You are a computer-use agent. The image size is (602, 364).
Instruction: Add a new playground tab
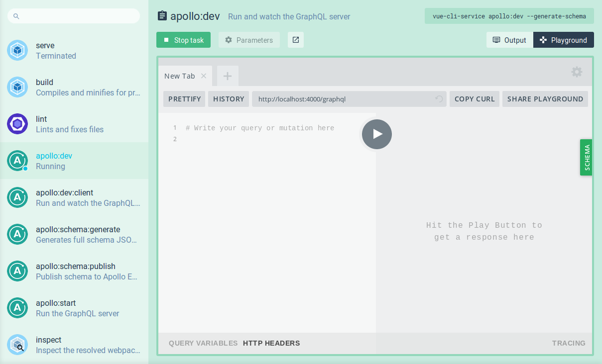coord(228,76)
